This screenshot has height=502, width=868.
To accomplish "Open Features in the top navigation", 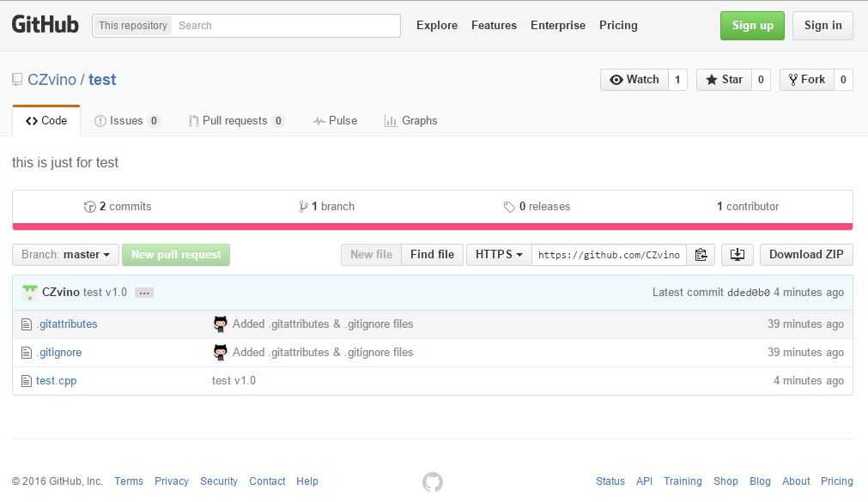I will 494,26.
